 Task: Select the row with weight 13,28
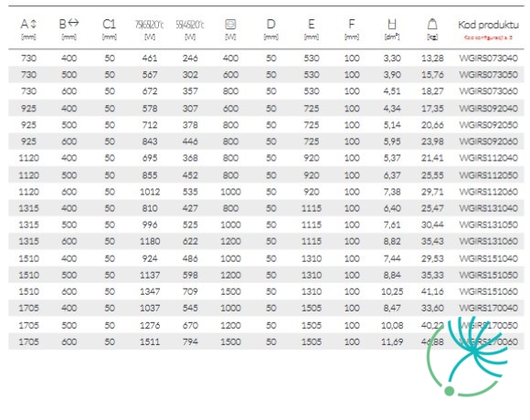pos(266,58)
